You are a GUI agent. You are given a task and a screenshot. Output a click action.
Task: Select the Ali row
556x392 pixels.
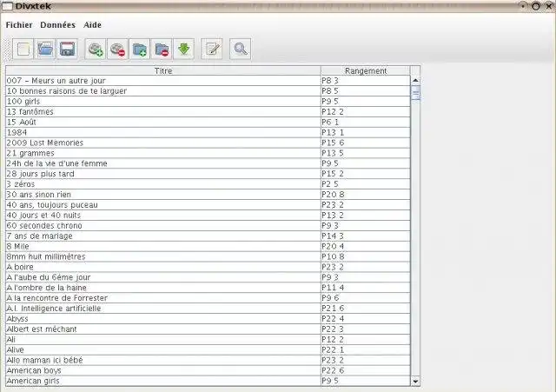pos(208,339)
